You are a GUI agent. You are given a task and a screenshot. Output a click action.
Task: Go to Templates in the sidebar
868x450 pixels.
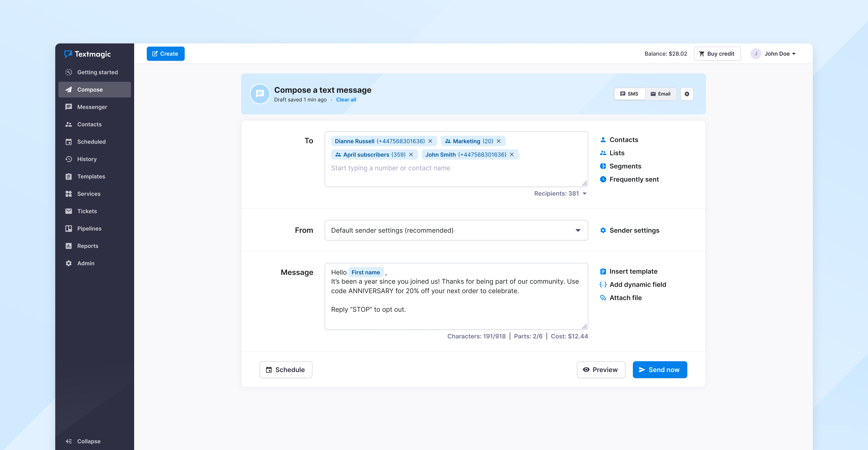91,176
